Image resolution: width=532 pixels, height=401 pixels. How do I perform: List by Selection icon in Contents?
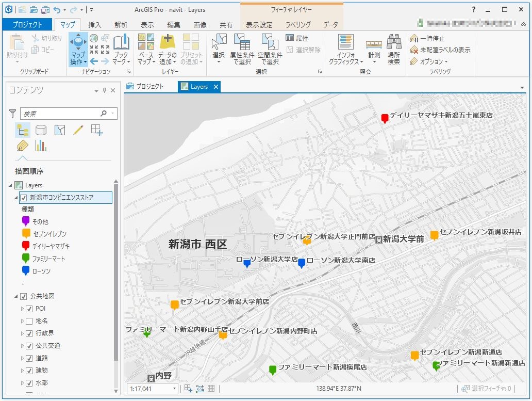(x=60, y=130)
